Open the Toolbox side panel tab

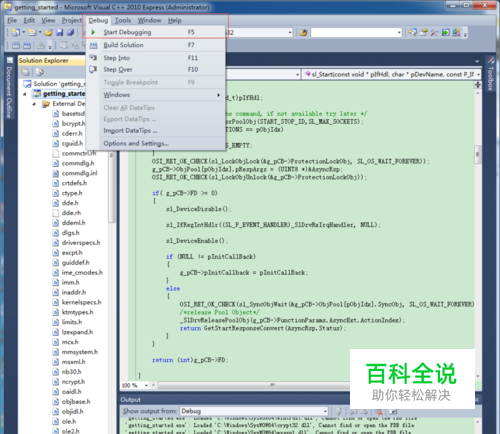pyautogui.click(x=490, y=74)
